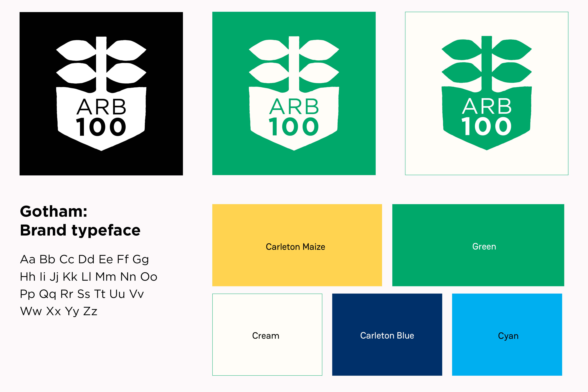This screenshot has width=588, height=392.
Task: Click the "Cyan" label text
Action: 508,336
